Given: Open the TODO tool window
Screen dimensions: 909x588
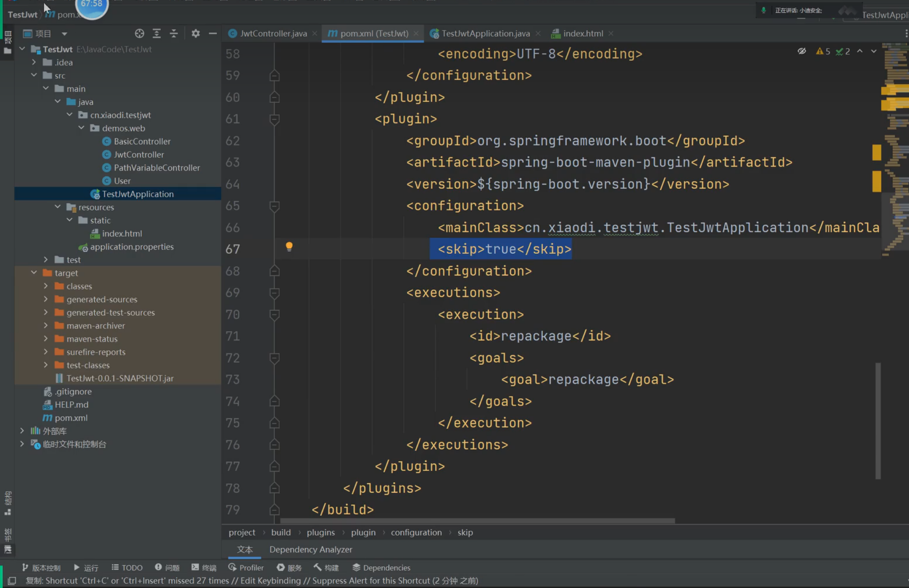Looking at the screenshot, I should click(127, 567).
